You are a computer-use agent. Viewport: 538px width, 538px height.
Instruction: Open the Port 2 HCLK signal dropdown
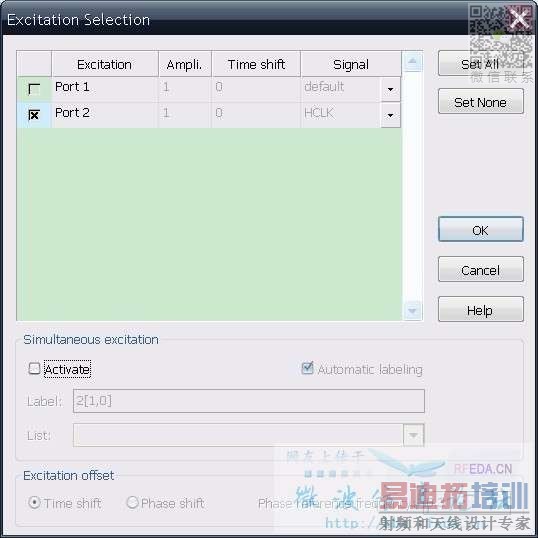coord(390,115)
